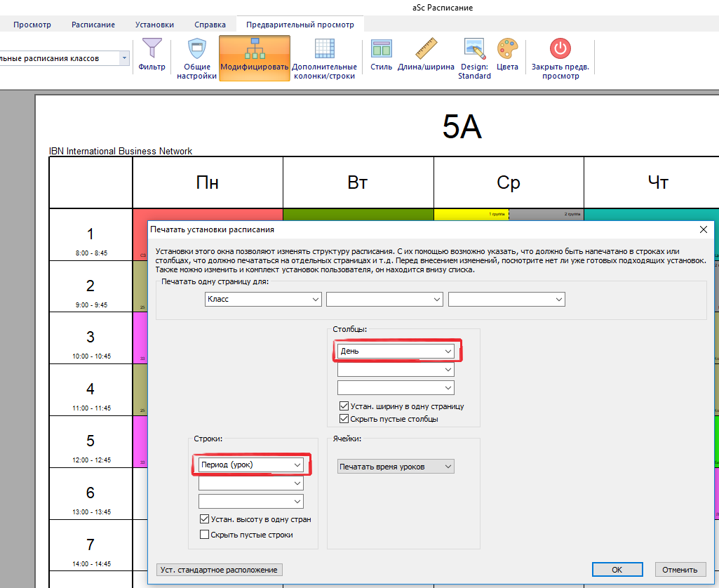This screenshot has width=719, height=588.
Task: Click Уст. стандартное расположение button
Action: tap(219, 570)
